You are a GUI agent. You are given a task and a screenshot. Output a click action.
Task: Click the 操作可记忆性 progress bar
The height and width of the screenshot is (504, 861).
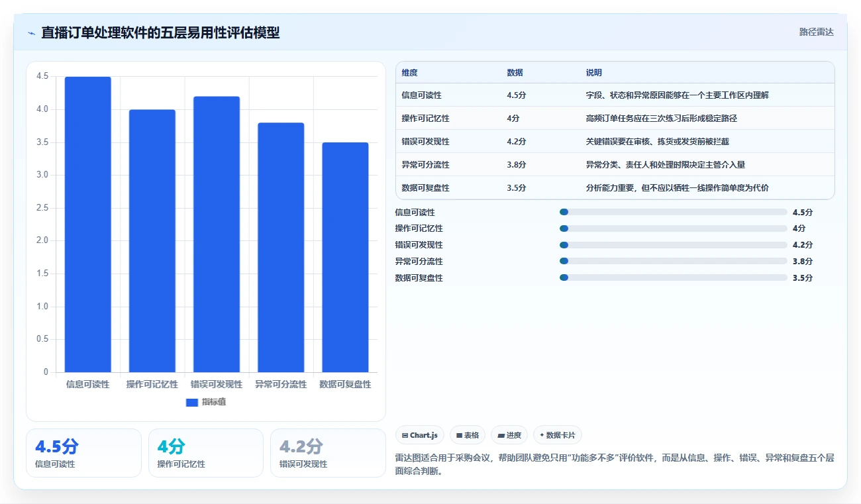coord(673,228)
